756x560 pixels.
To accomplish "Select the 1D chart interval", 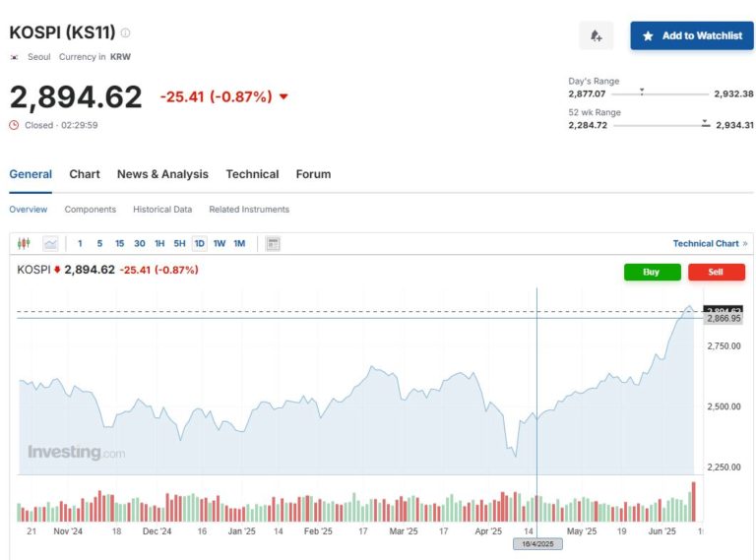I will [x=199, y=243].
